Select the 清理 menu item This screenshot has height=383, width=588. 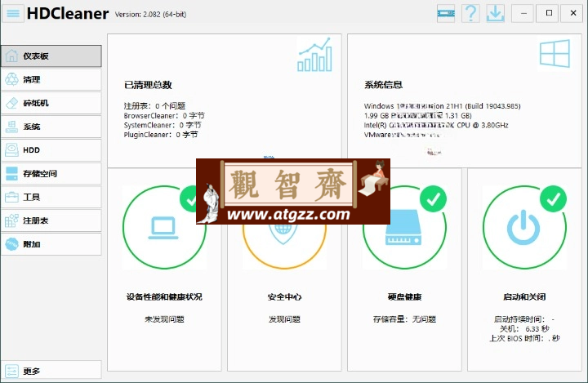click(x=51, y=79)
